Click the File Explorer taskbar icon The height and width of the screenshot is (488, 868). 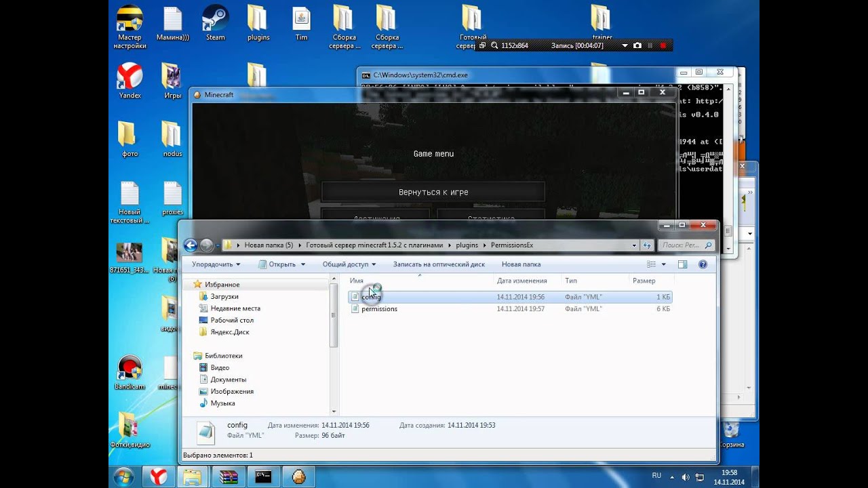click(x=193, y=477)
